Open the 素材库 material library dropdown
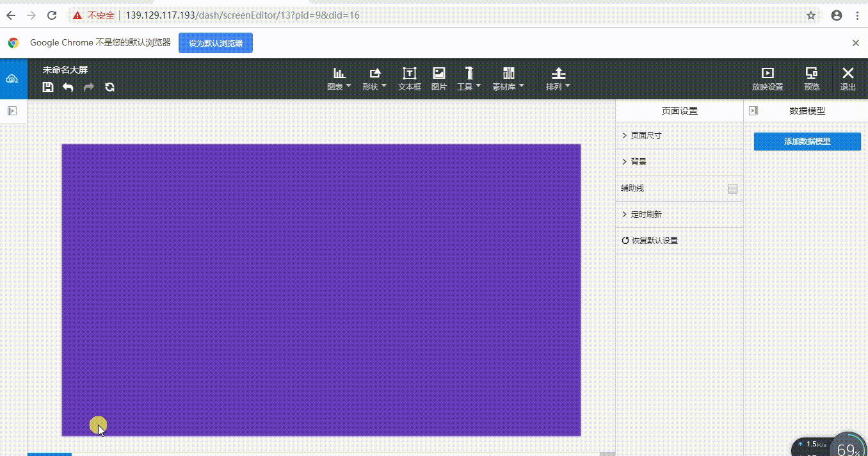 coord(508,79)
